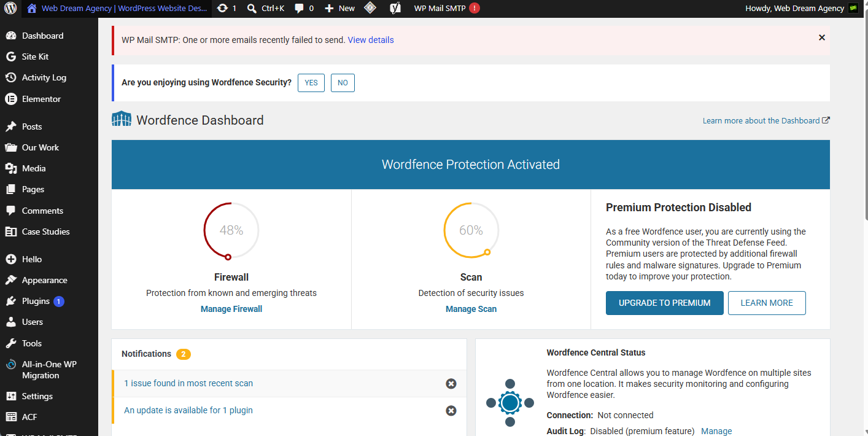Click Our Work folder icon in sidebar

[x=11, y=147]
